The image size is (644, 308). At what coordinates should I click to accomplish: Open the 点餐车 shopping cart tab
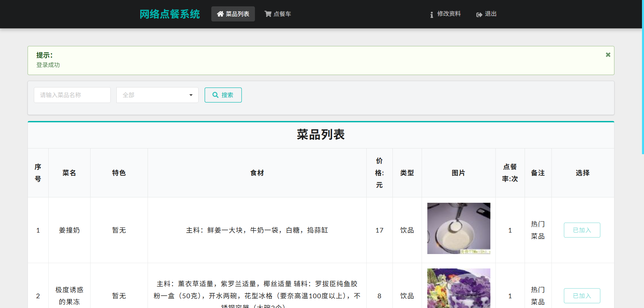278,14
